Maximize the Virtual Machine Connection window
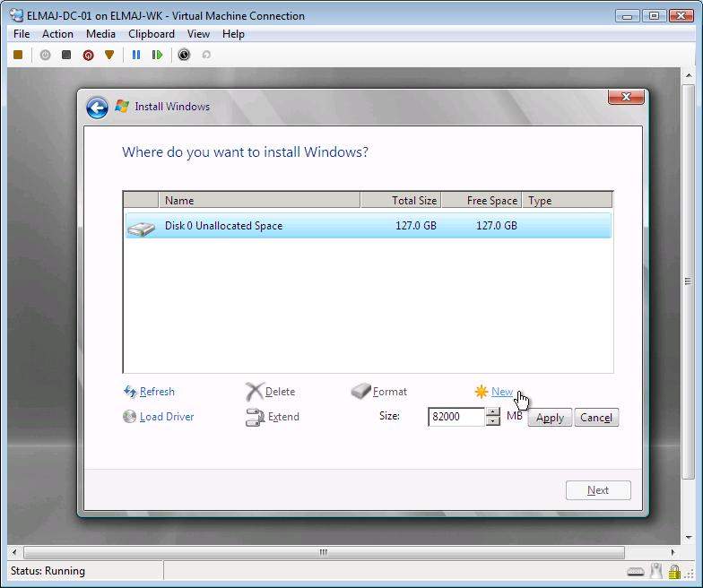 pyautogui.click(x=654, y=16)
